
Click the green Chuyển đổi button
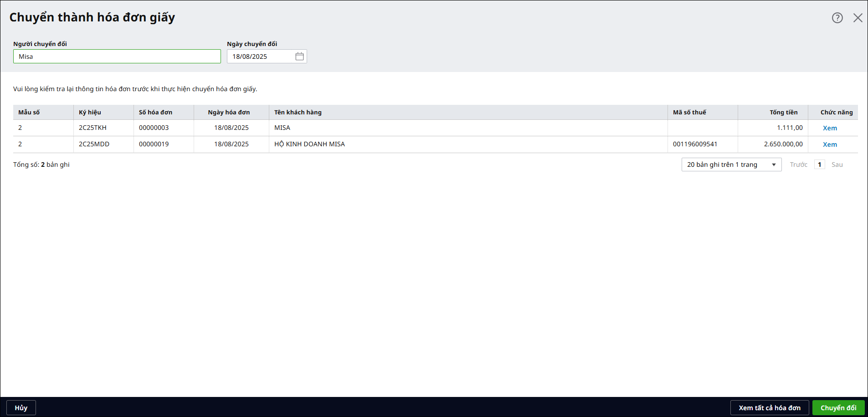coord(838,408)
